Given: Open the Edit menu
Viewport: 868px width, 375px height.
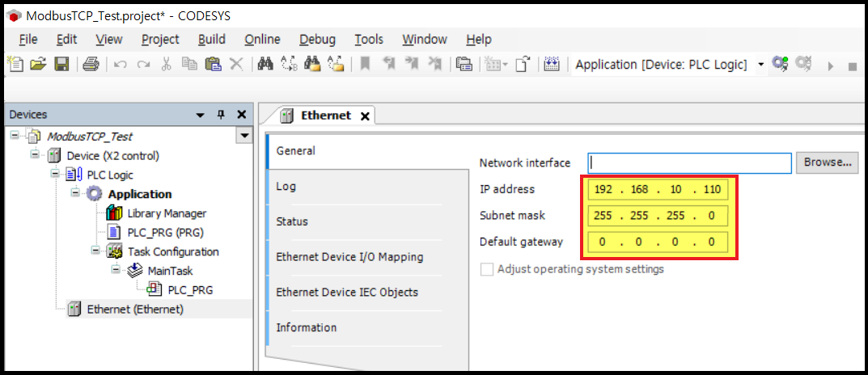Looking at the screenshot, I should (66, 40).
